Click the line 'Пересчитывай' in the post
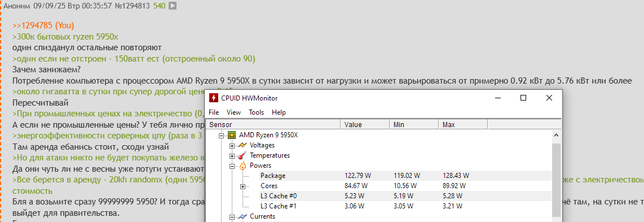This screenshot has width=644, height=222. tap(40, 103)
